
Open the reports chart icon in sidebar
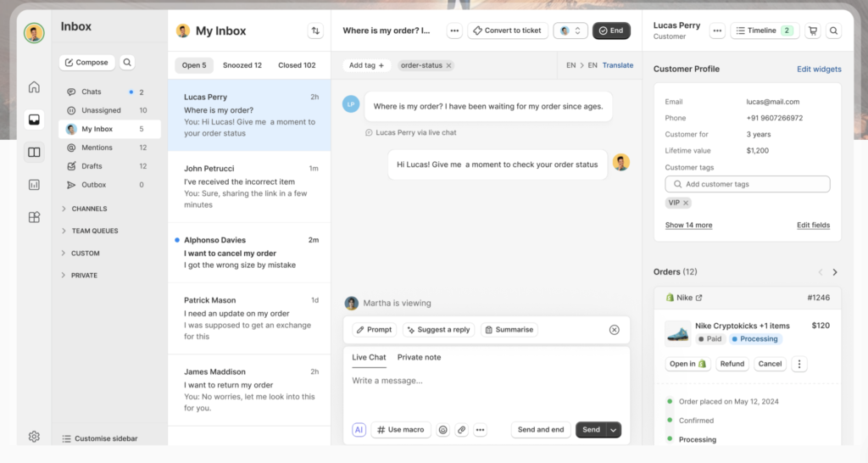pos(34,184)
